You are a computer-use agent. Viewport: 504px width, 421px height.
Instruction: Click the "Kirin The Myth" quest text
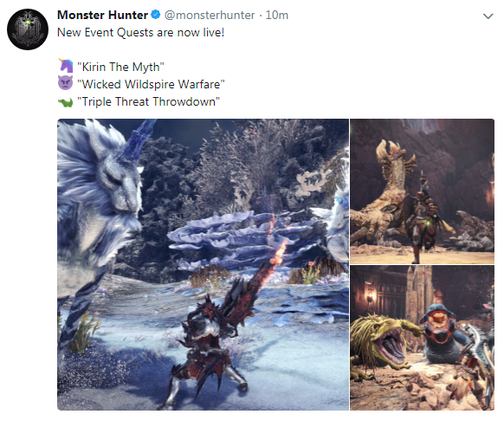point(120,67)
